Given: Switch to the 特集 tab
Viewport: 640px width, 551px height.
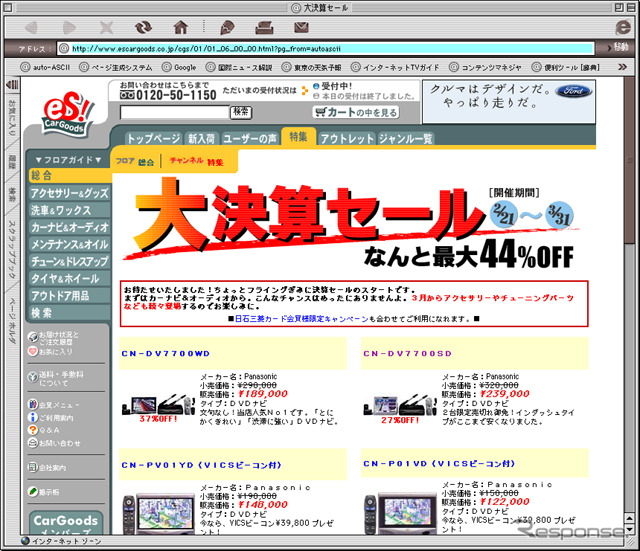Looking at the screenshot, I should click(298, 137).
